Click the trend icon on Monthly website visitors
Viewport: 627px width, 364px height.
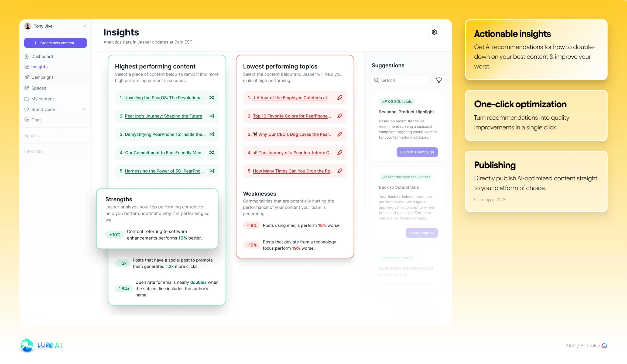pyautogui.click(x=384, y=177)
